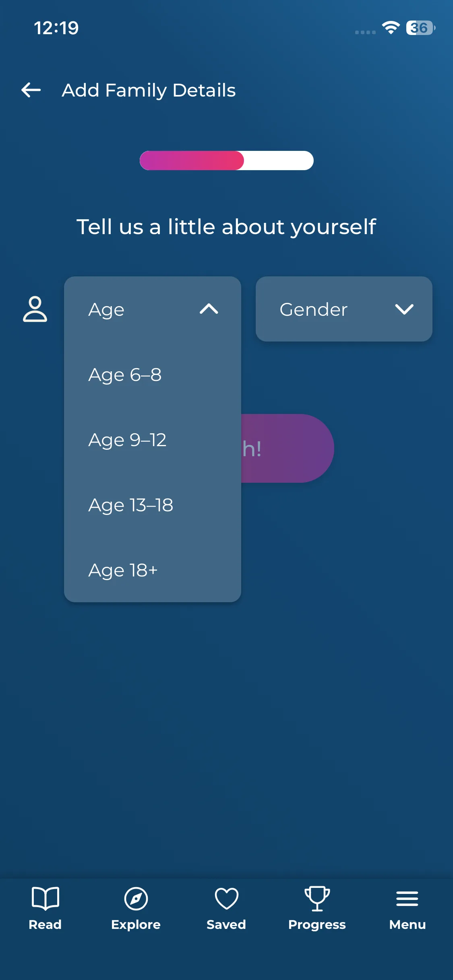Select Age 18+ in dropdown

[123, 570]
